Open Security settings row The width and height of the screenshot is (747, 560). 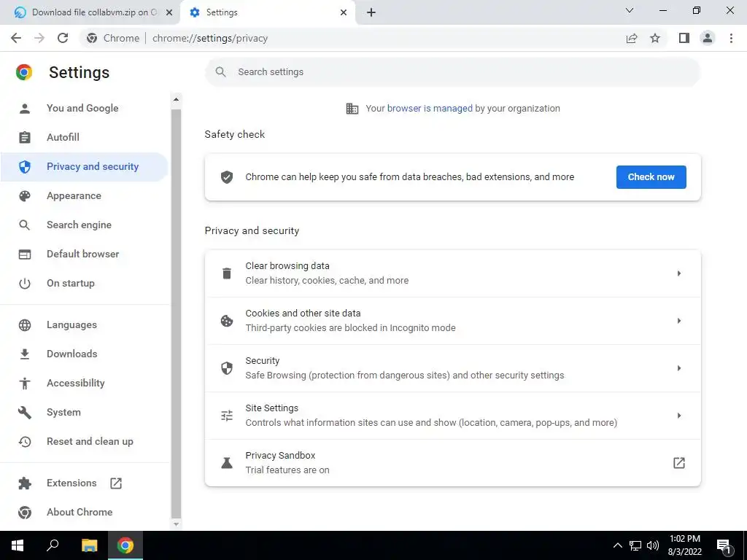click(x=452, y=368)
